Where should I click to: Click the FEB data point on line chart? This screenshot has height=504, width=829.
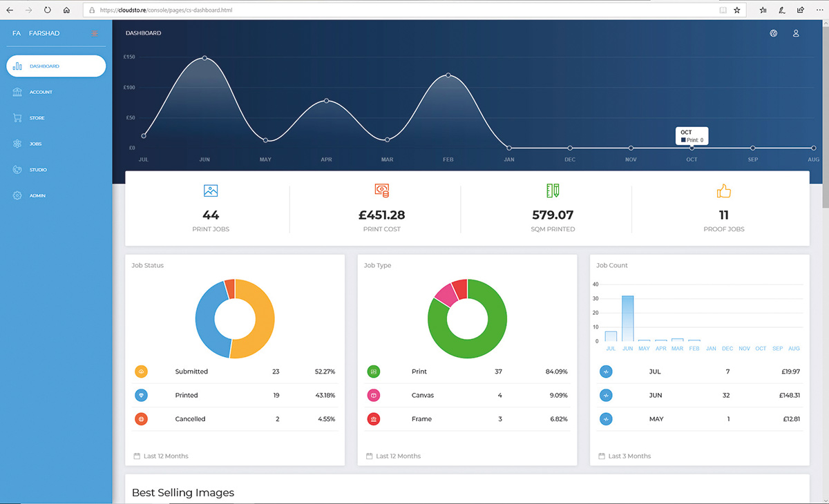[x=448, y=75]
